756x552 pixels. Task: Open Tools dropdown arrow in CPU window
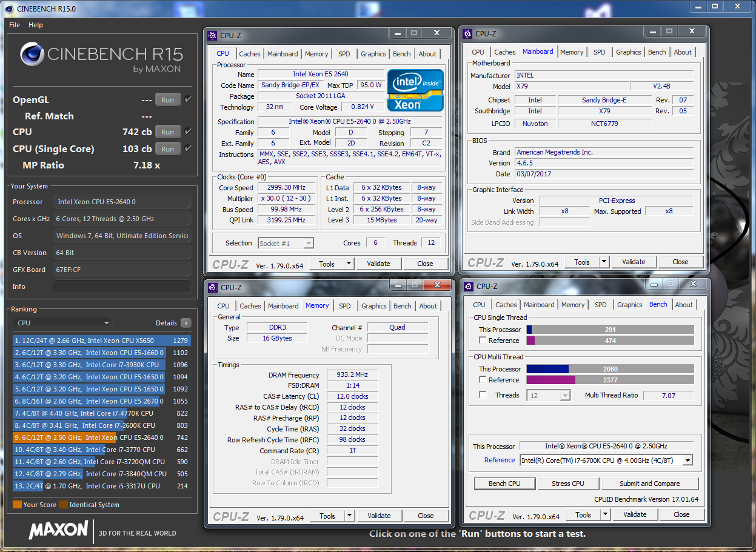click(x=349, y=264)
